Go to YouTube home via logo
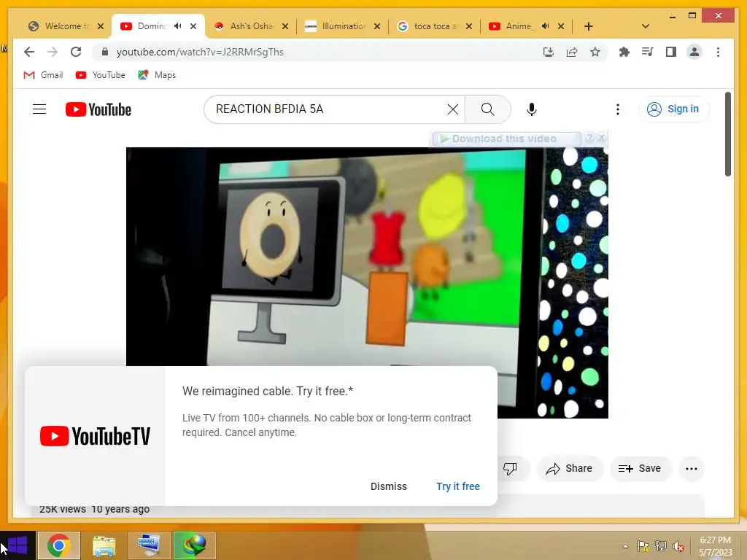 98,109
